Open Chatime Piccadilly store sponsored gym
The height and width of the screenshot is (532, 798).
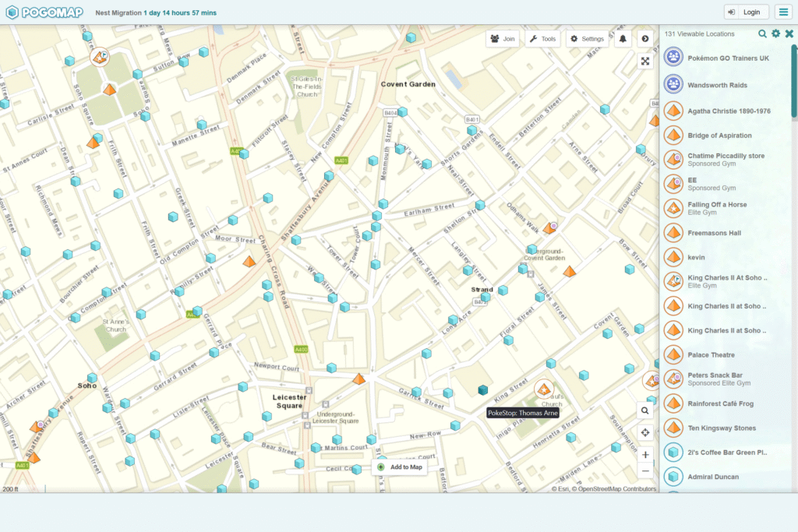tap(726, 160)
